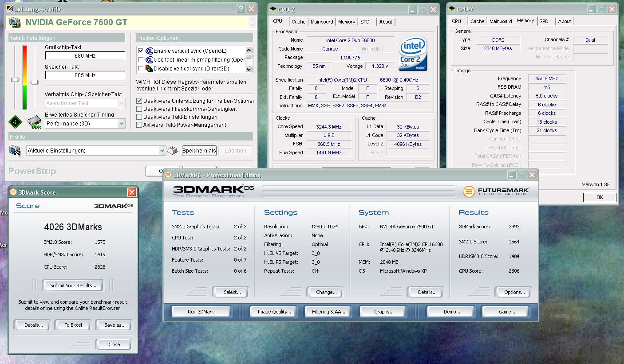Toggle Deaktiviere Unterstützung für Treiber-Optionen checkbox
The width and height of the screenshot is (624, 364).
point(139,101)
